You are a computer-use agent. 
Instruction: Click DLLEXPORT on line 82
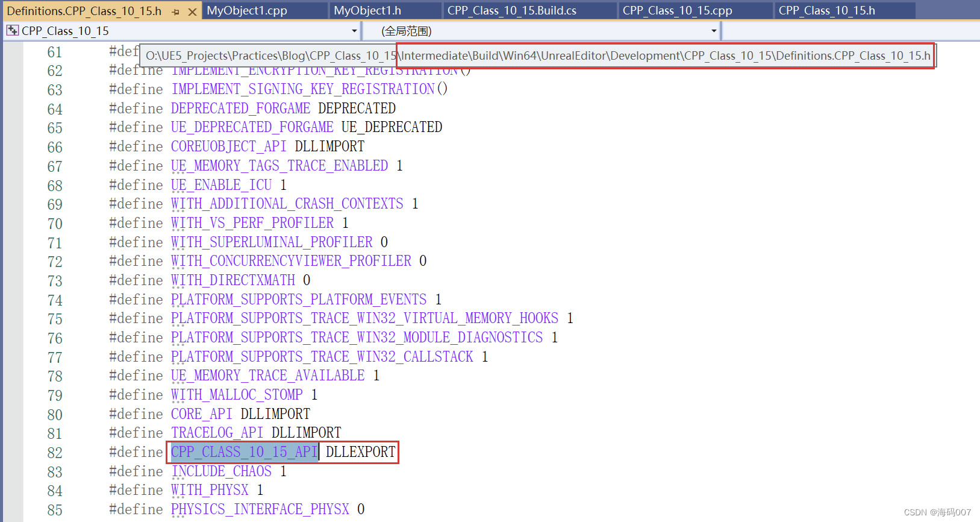tap(361, 451)
